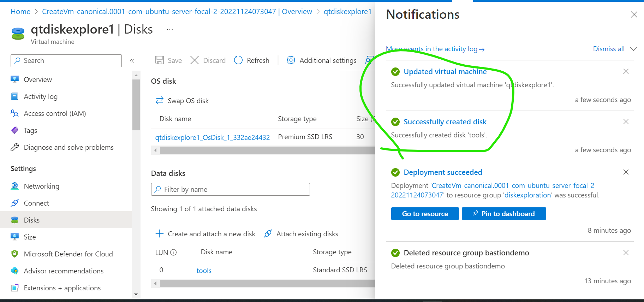
Task: Click the sidebar Search field
Action: (66, 61)
